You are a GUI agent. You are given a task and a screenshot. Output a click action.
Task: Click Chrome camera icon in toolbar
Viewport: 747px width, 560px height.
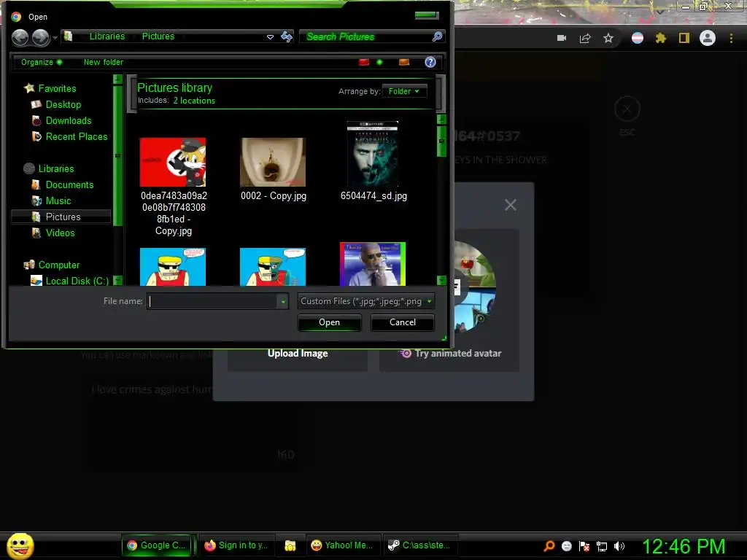[x=562, y=38]
